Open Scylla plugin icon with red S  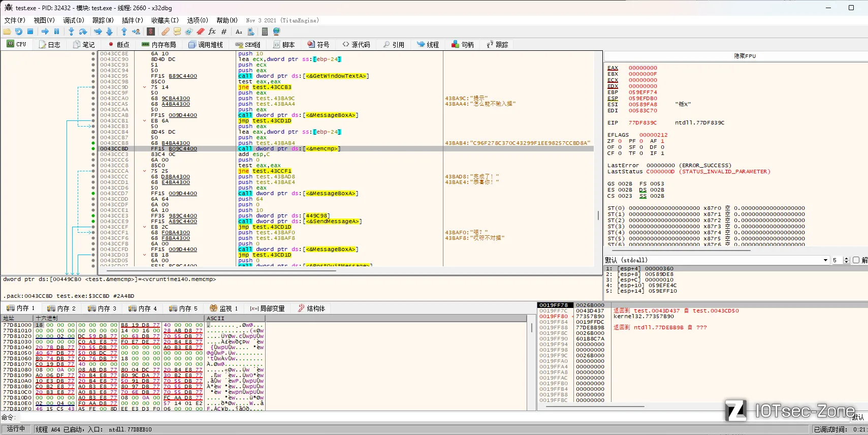[151, 32]
